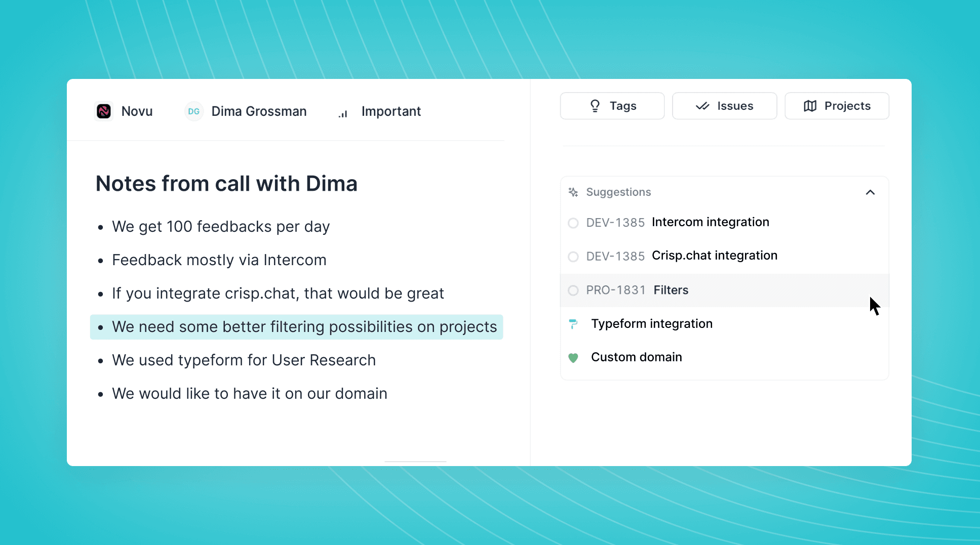Click the highlighted filtering possibilities note line

coord(304,327)
